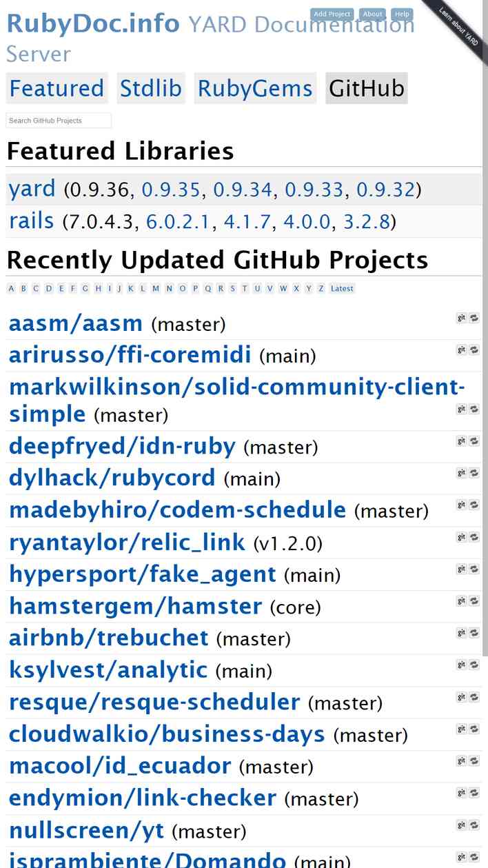Filter projects by letter M

pos(156,289)
